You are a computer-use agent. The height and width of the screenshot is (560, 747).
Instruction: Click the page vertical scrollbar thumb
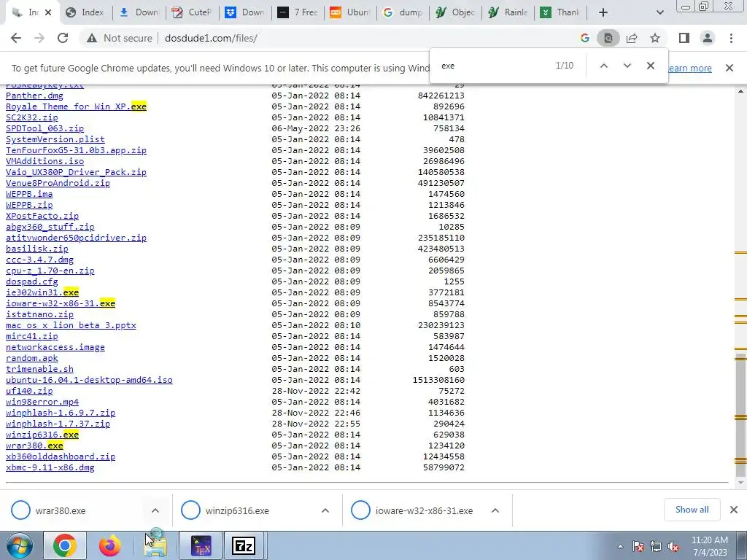click(x=740, y=414)
